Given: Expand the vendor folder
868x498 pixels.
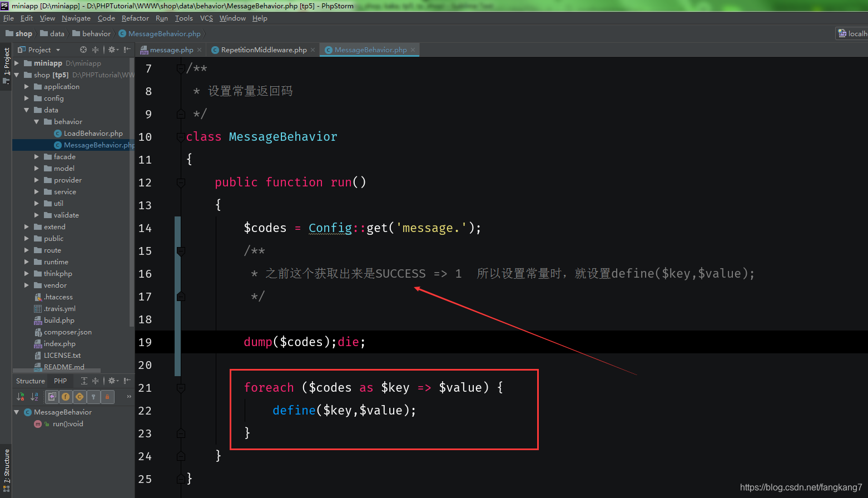Looking at the screenshot, I should 27,285.
